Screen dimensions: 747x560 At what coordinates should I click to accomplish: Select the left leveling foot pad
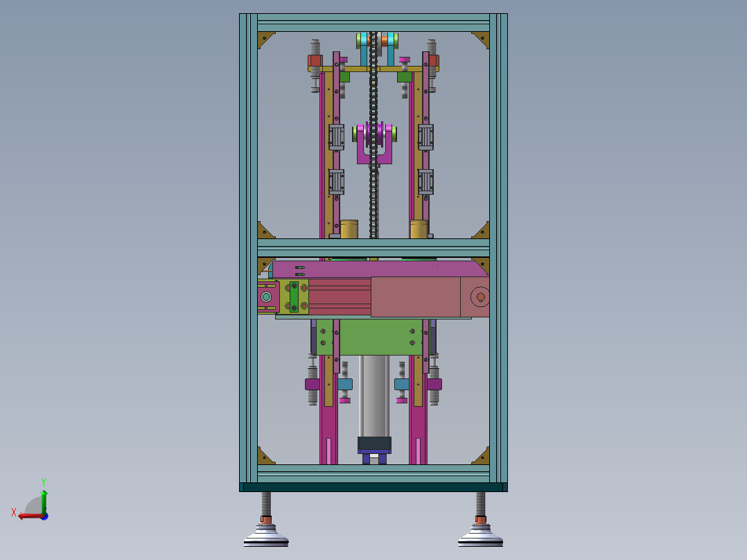click(x=266, y=536)
